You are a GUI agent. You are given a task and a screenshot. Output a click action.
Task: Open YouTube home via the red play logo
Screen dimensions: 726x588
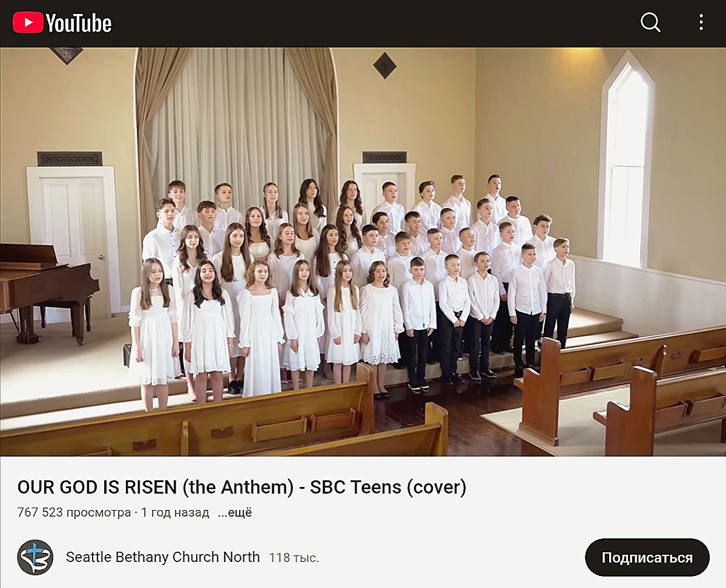click(28, 23)
